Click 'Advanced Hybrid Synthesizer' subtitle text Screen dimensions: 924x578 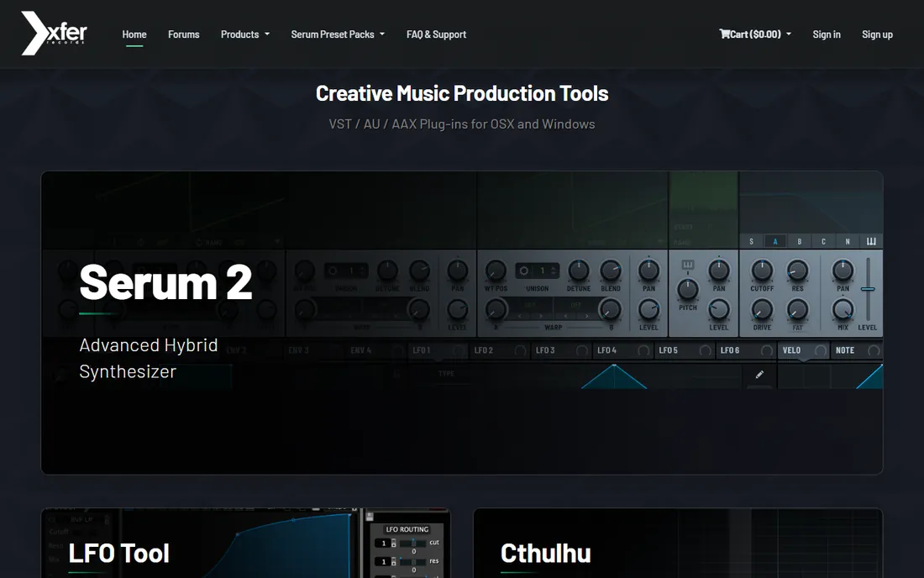click(x=149, y=358)
